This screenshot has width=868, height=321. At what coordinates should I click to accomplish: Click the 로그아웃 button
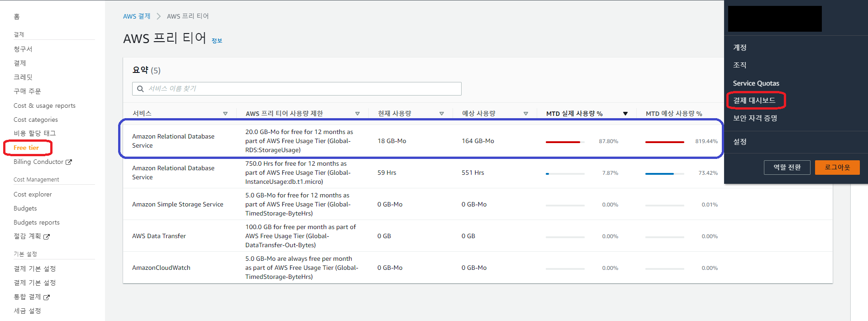[x=837, y=168]
